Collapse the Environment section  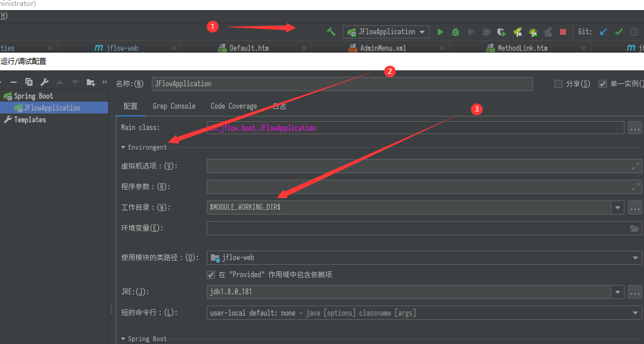(x=123, y=147)
